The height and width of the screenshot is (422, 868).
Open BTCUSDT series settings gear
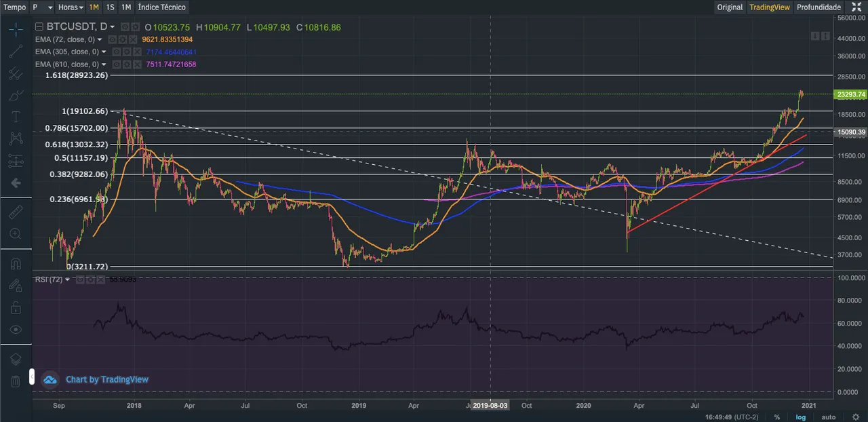click(x=136, y=27)
